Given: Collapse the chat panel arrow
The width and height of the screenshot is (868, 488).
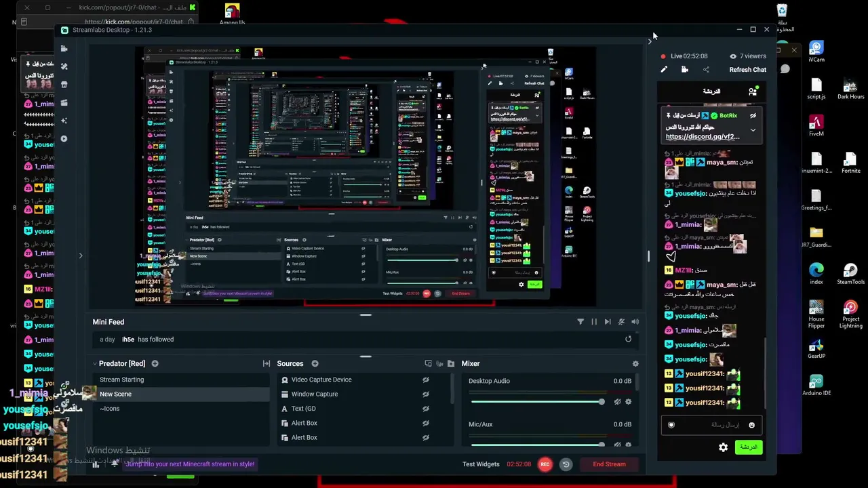Looking at the screenshot, I should point(650,41).
